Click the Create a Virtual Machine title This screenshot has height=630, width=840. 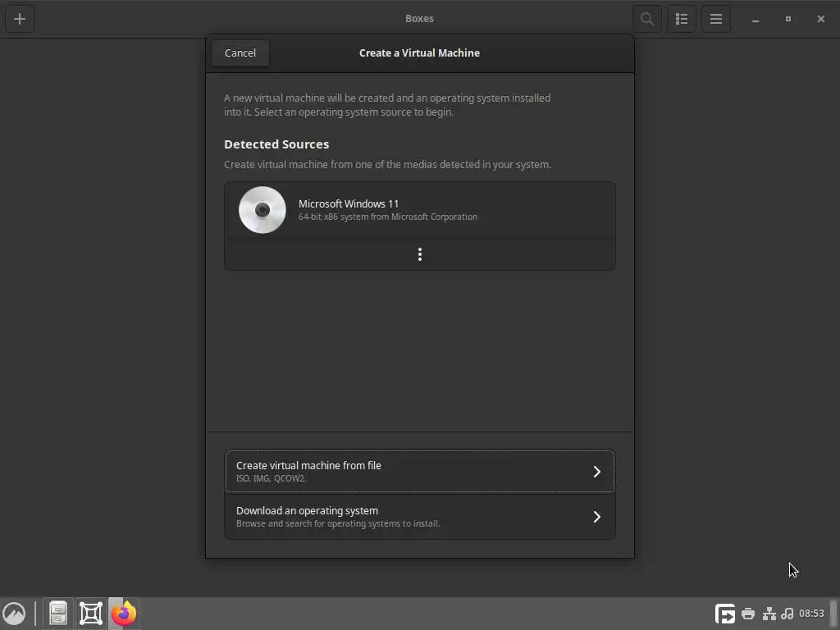[x=419, y=53]
